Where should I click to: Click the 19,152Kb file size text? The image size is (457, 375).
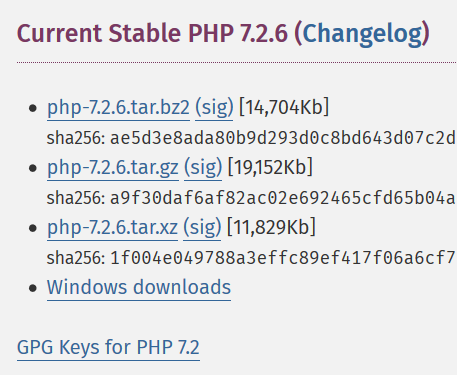point(270,167)
